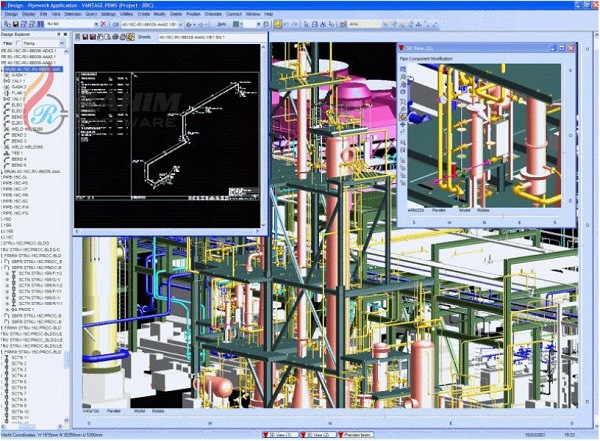Switch to the 3D View (1) taskbar tab
Image resolution: width=600 pixels, height=441 pixels.
coord(280,435)
